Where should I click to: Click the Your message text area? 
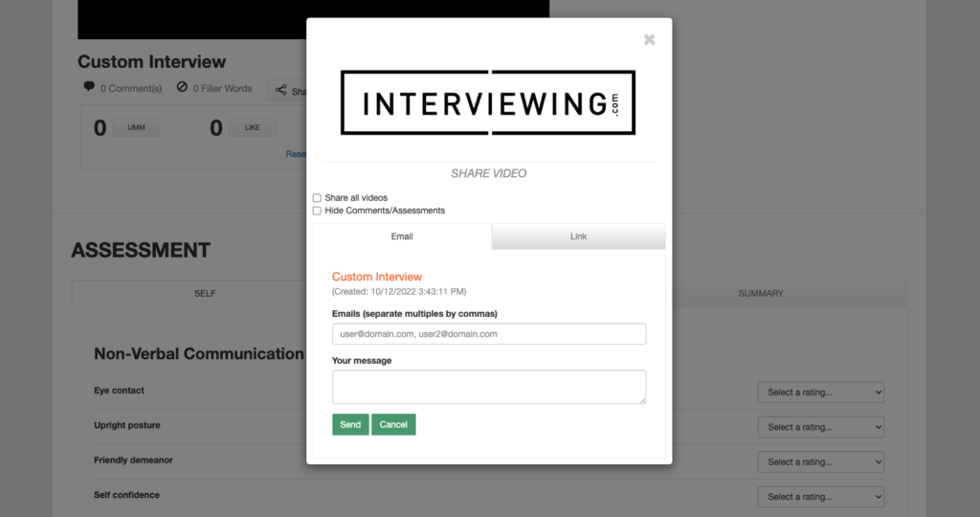489,387
